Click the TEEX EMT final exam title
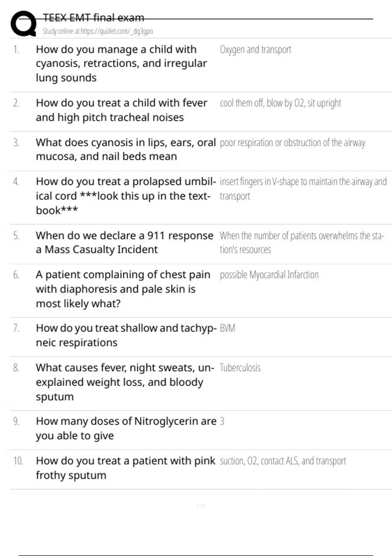The width and height of the screenshot is (392, 556). pyautogui.click(x=93, y=17)
